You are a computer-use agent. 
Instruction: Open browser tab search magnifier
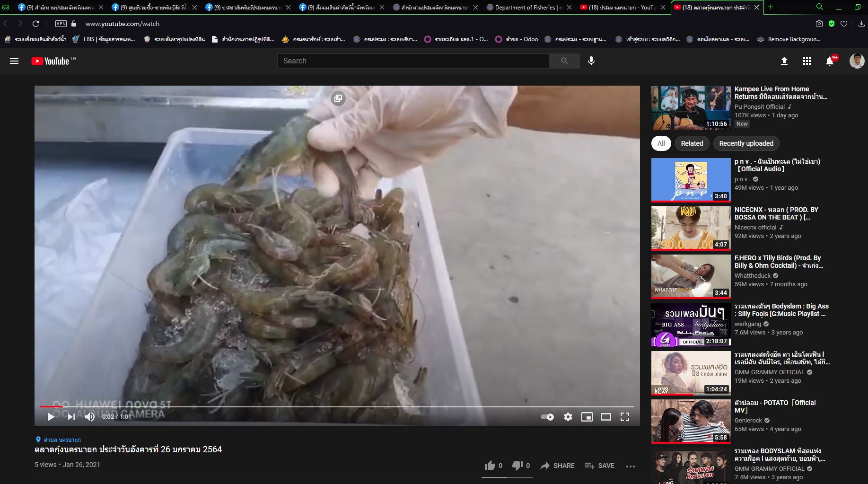pos(820,7)
